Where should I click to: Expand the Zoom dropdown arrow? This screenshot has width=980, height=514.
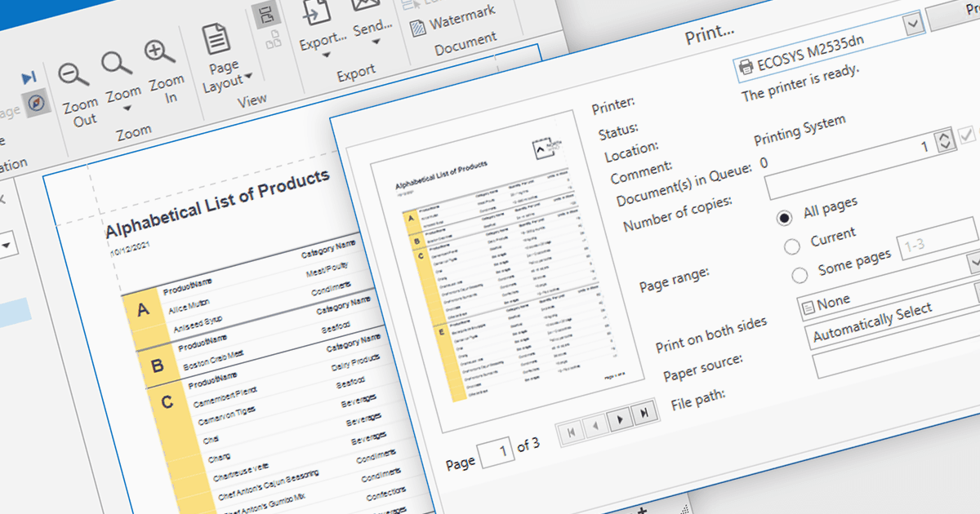click(x=127, y=109)
